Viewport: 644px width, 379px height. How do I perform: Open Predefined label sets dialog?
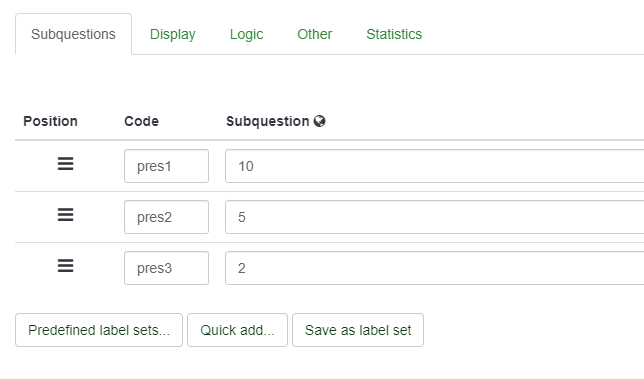tap(99, 330)
